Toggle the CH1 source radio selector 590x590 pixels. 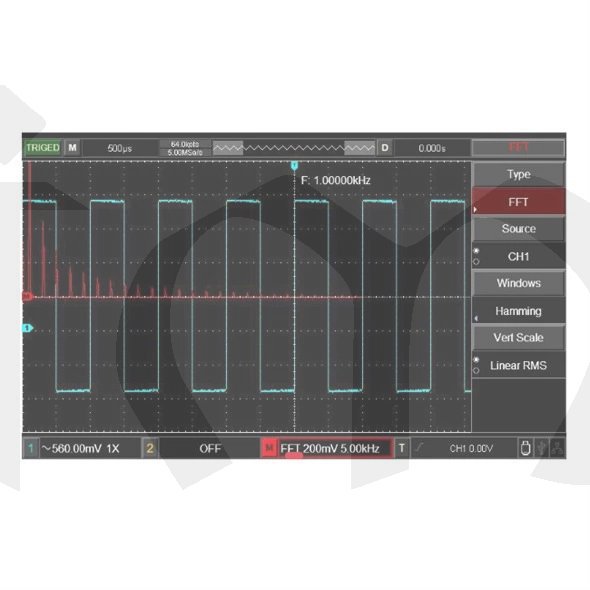tap(476, 256)
